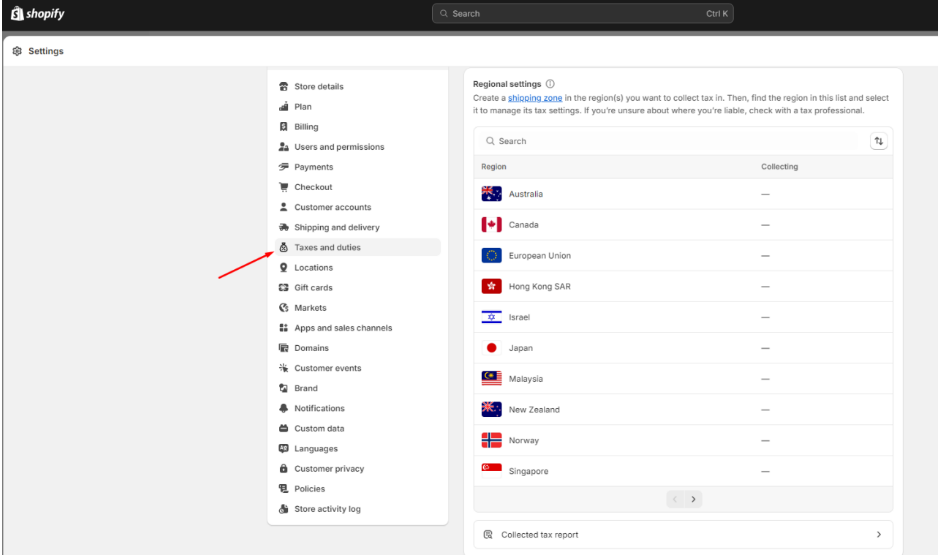Click the Brand icon

click(284, 388)
